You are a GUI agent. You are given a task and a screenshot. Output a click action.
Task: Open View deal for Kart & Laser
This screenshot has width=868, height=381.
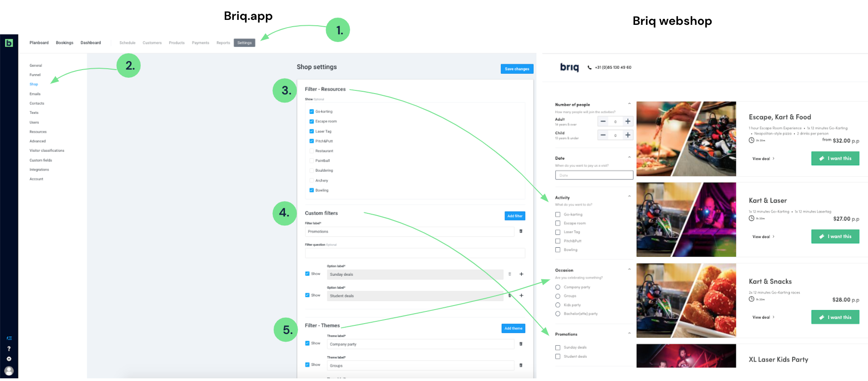pos(763,237)
